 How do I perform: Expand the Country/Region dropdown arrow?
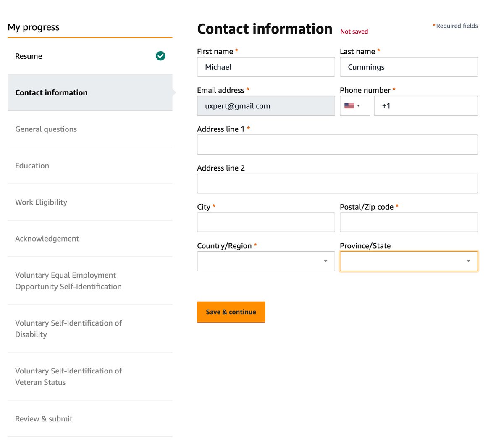tap(325, 261)
